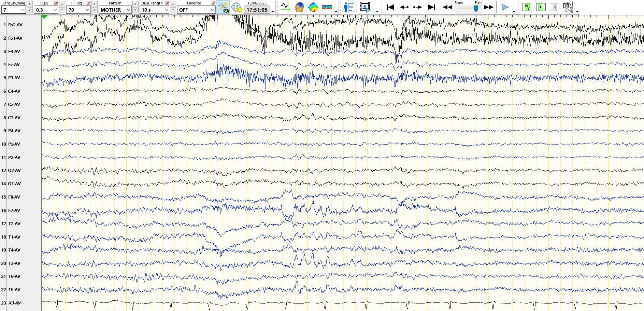
Task: Toggle the 50 Hz notch filter
Action: [223, 7]
